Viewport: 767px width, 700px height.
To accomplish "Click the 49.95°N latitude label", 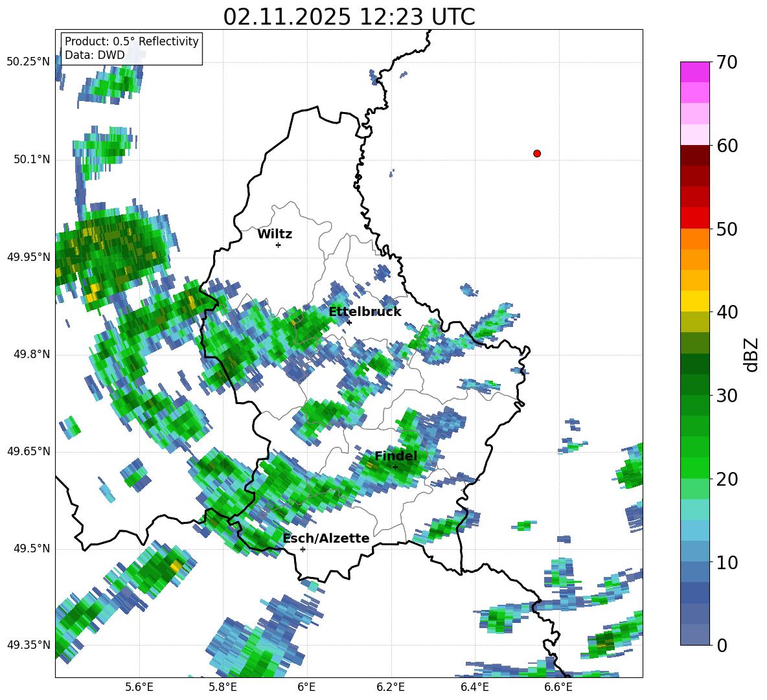I will click(29, 256).
